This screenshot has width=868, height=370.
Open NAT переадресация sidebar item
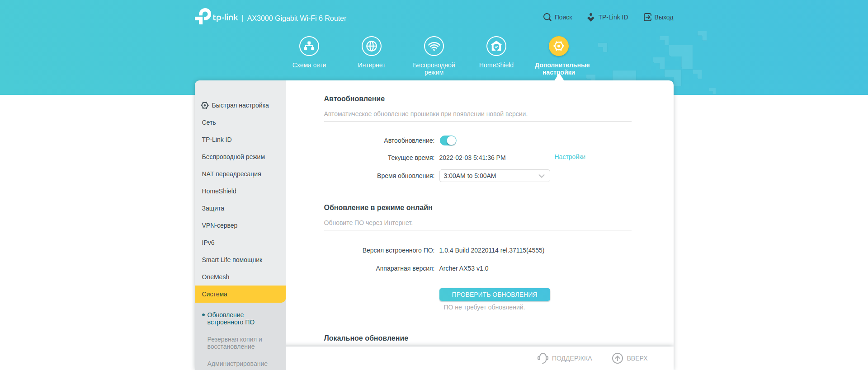(x=240, y=174)
